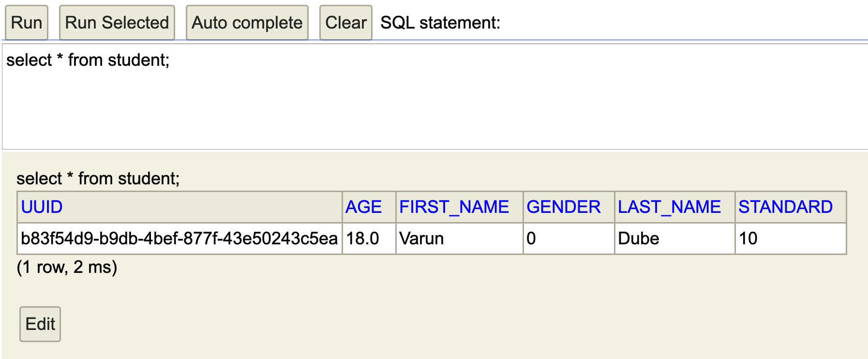This screenshot has height=359, width=868.
Task: Select the last name cell Dube
Action: pos(674,239)
